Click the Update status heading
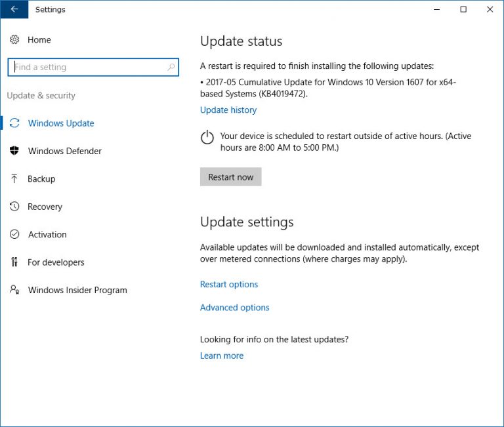504x427 pixels. click(241, 41)
